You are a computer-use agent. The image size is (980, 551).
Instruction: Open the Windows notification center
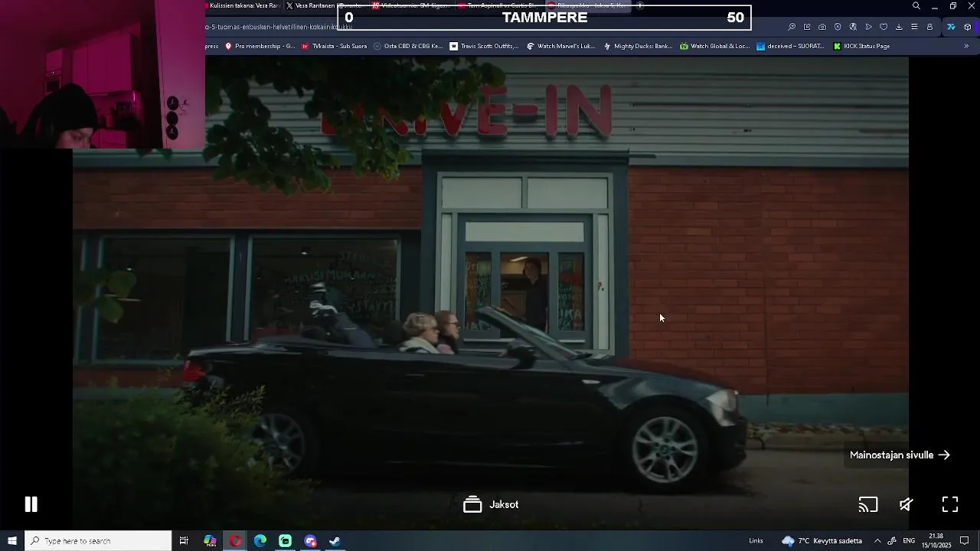click(965, 541)
